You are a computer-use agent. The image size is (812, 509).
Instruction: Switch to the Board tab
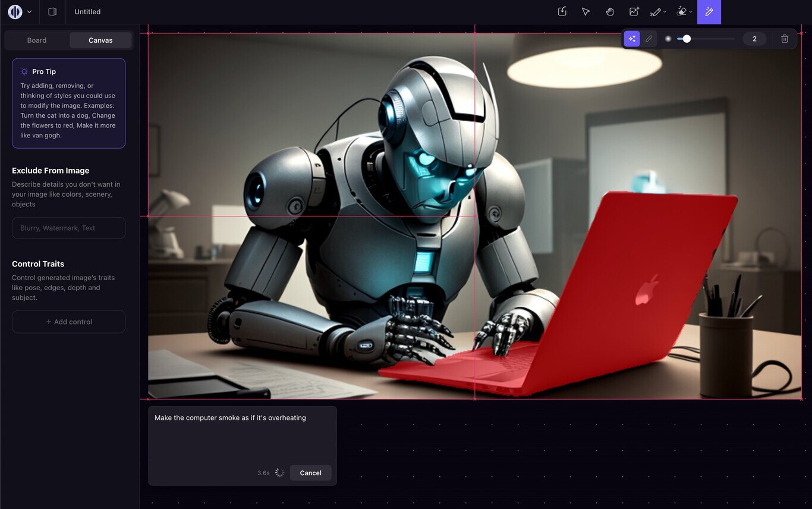[37, 40]
